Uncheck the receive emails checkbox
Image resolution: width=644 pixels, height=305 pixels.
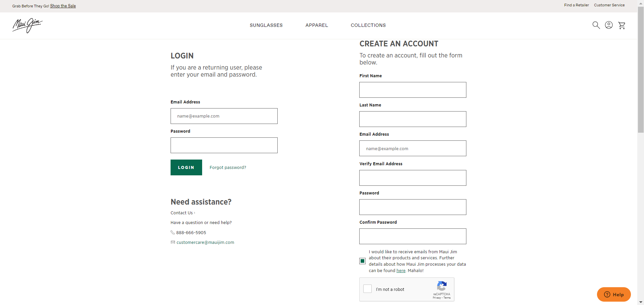362,261
